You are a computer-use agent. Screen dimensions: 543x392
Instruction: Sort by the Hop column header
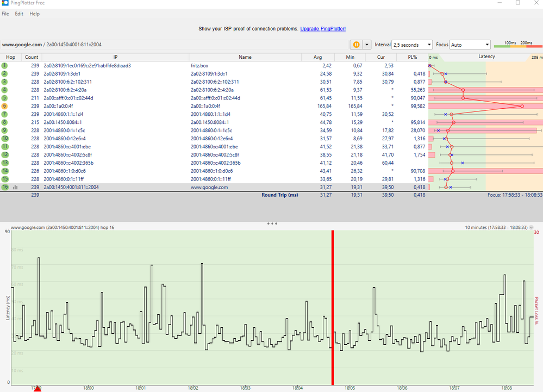point(11,57)
